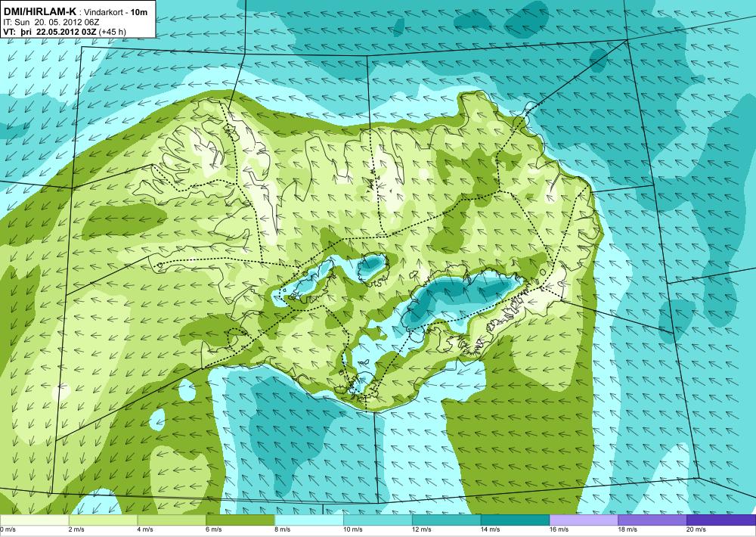Screen dimensions: 756x537
Task: Click the '2 m/s' legend label
Action: [x=76, y=529]
